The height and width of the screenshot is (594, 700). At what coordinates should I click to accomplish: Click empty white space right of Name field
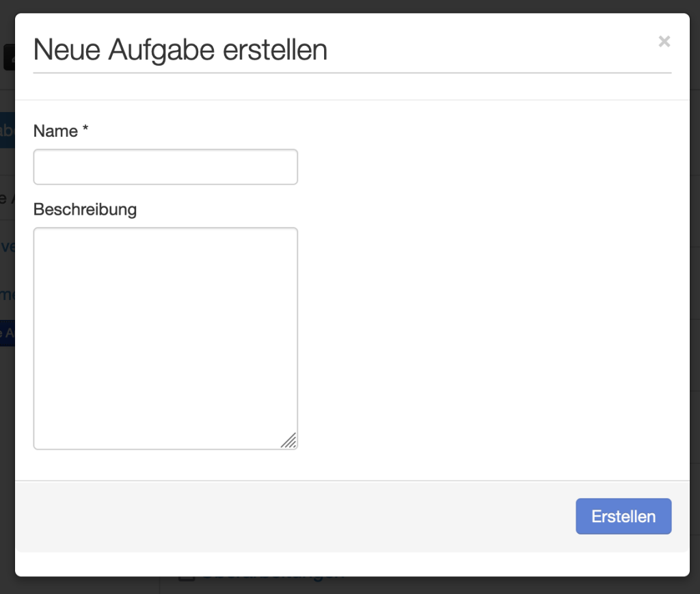[x=479, y=167]
